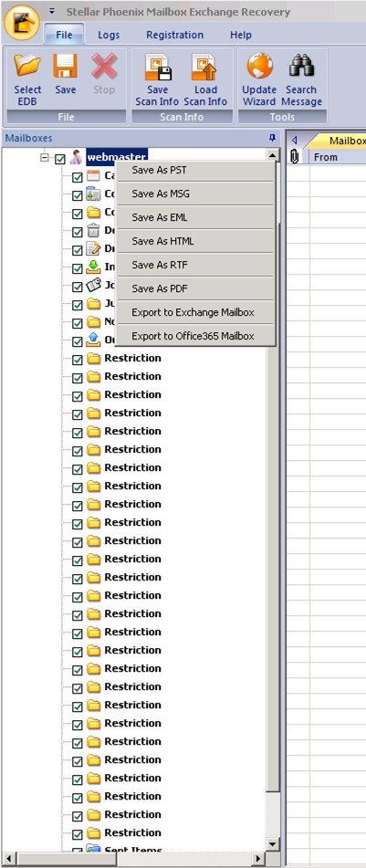
Task: Select Save As HTML menu entry
Action: [x=195, y=241]
